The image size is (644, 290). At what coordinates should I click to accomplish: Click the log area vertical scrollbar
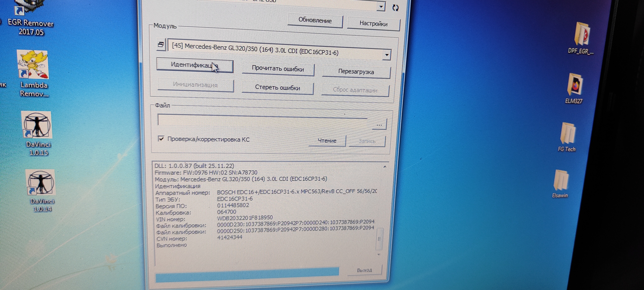point(379,239)
